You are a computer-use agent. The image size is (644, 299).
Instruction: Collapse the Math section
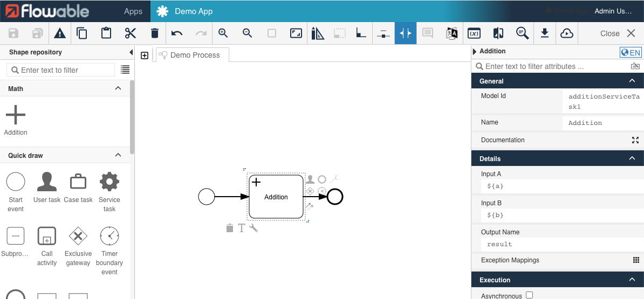tap(118, 88)
